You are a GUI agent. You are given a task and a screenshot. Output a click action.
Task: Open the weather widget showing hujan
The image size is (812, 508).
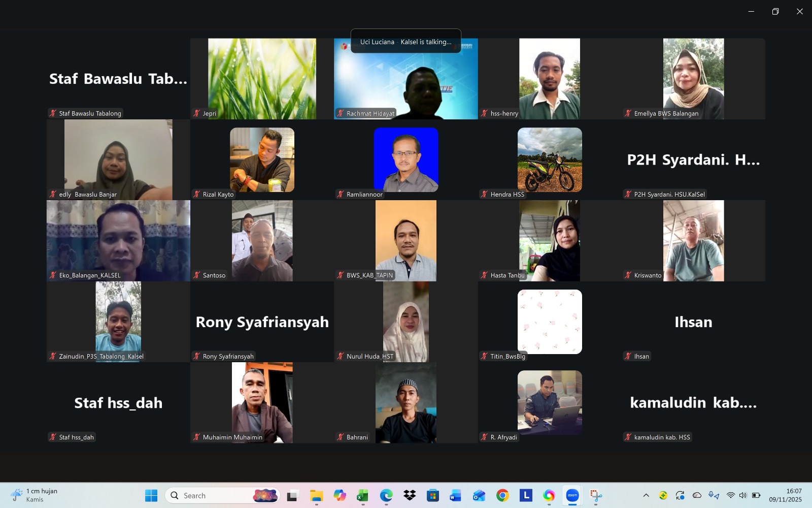(34, 495)
